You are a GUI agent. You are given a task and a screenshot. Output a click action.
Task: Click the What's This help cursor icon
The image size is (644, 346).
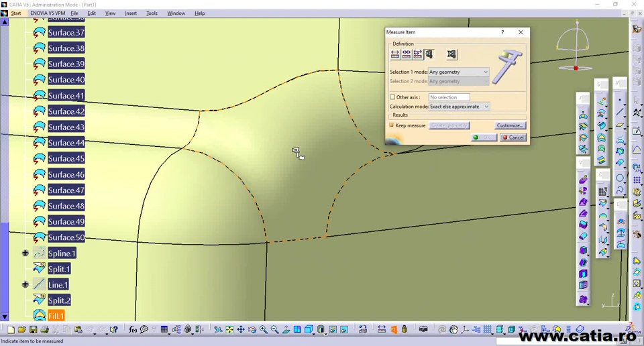click(x=114, y=329)
